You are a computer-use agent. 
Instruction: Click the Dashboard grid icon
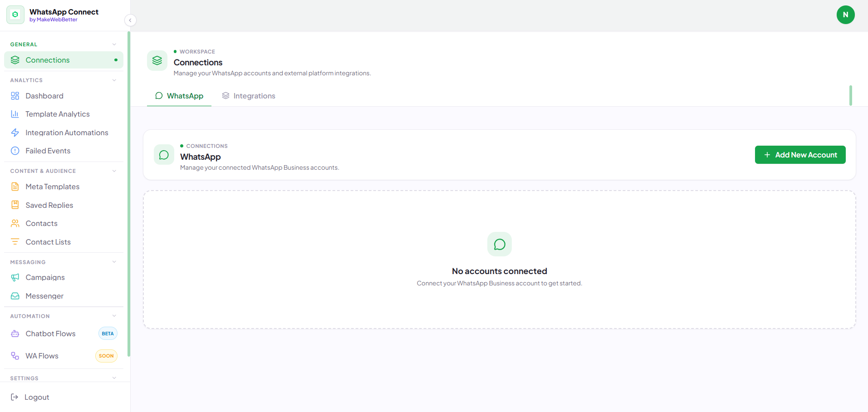15,96
